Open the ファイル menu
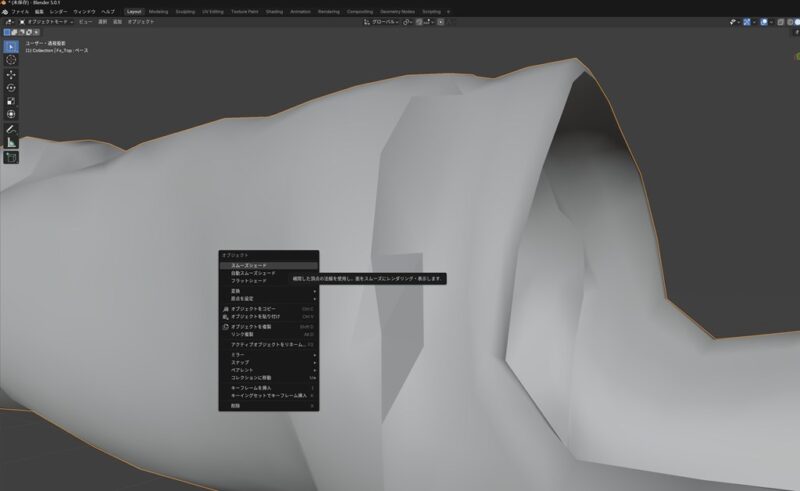The height and width of the screenshot is (491, 800). [x=20, y=11]
